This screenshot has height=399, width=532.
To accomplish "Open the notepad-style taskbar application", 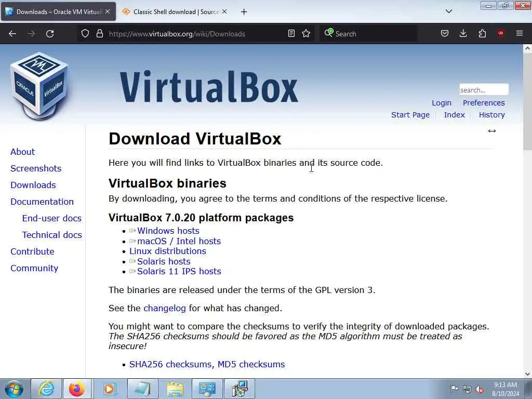I will pyautogui.click(x=142, y=389).
